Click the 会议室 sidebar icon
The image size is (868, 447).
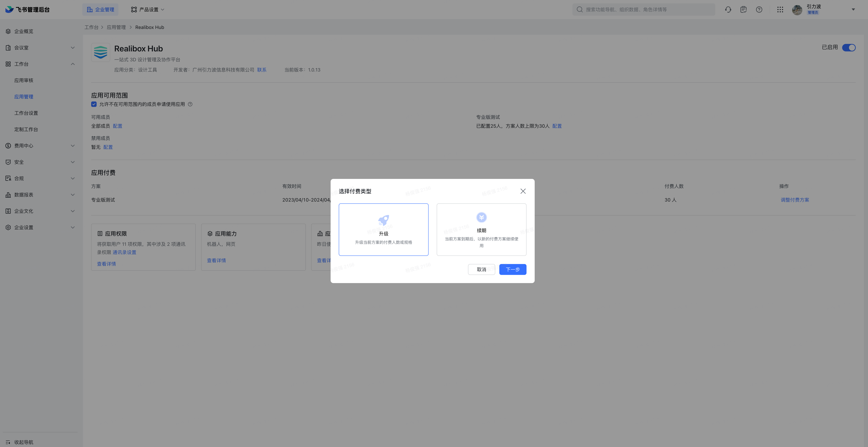coord(8,47)
